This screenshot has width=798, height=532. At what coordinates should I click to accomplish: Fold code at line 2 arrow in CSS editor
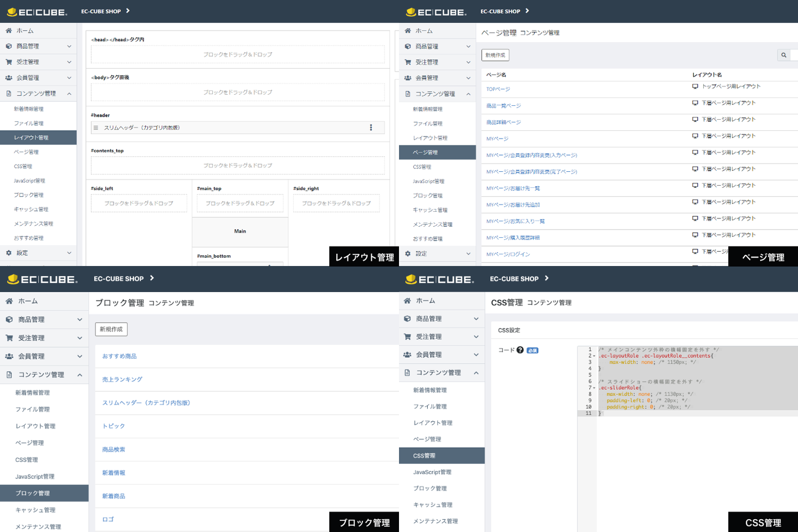pos(595,356)
